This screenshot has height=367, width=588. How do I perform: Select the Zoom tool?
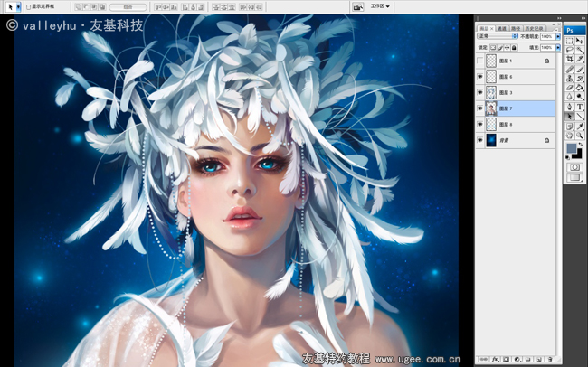[580, 136]
